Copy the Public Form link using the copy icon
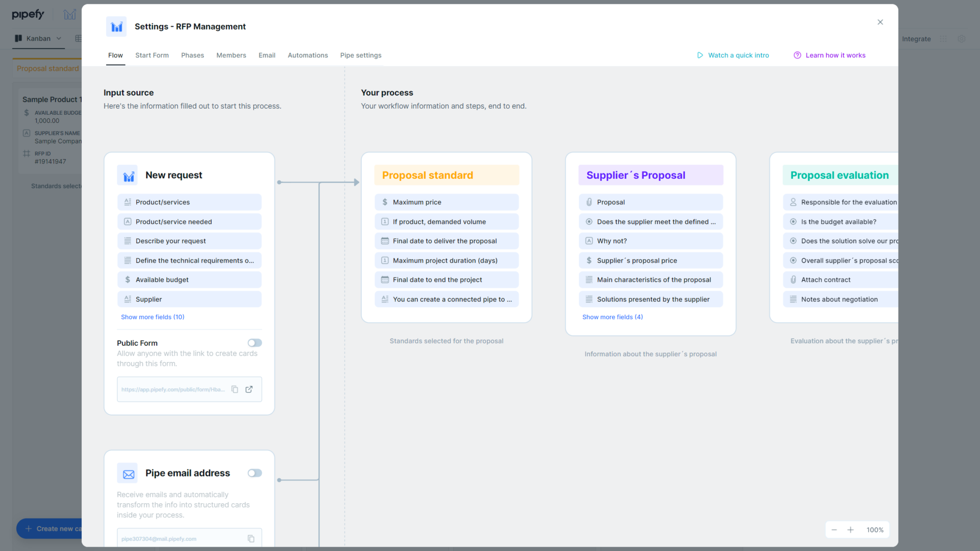980x551 pixels. click(x=234, y=389)
